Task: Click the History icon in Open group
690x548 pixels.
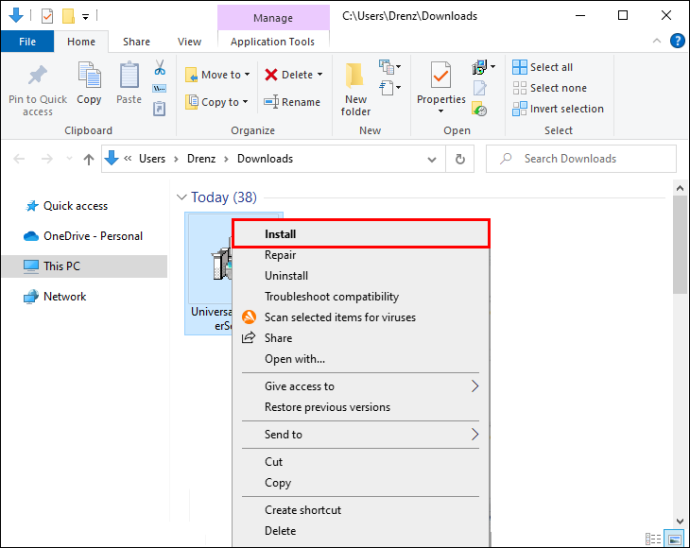Action: click(x=479, y=108)
